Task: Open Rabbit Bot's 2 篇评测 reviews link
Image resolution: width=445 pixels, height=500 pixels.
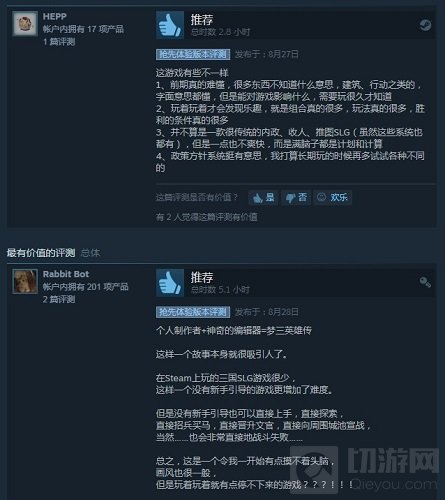Action: click(59, 299)
